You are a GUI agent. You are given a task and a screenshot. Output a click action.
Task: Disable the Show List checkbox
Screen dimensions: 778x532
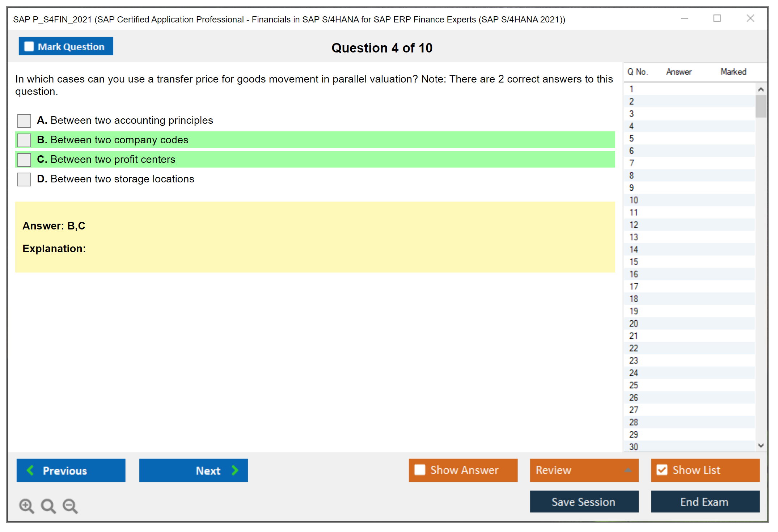[662, 470]
